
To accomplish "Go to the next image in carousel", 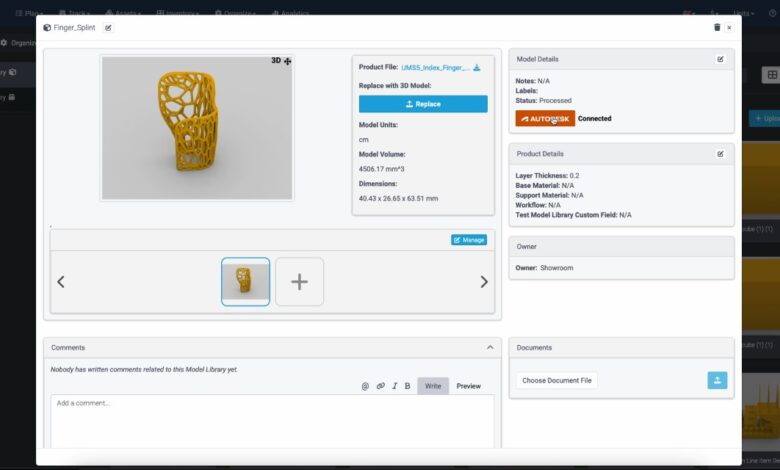I will pos(484,282).
